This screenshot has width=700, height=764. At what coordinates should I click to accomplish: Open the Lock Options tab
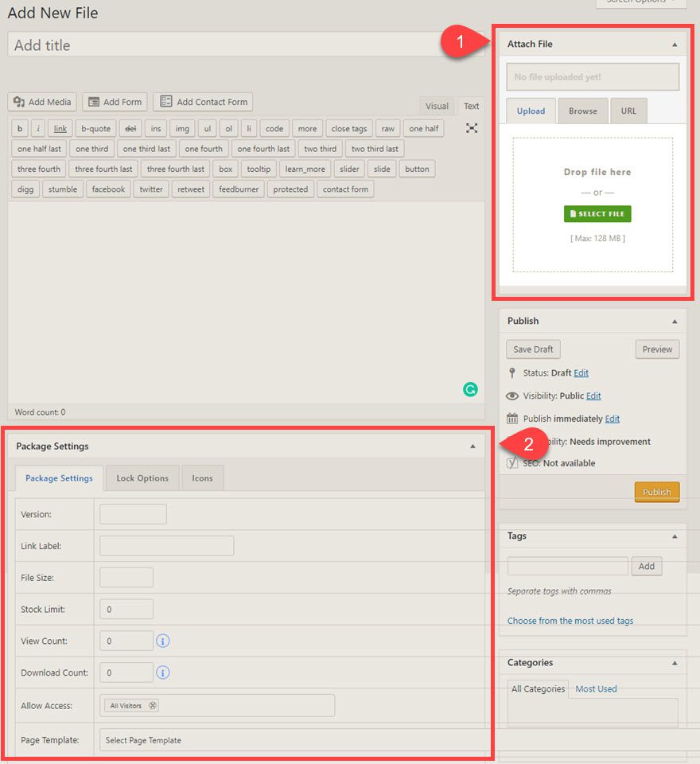click(142, 478)
